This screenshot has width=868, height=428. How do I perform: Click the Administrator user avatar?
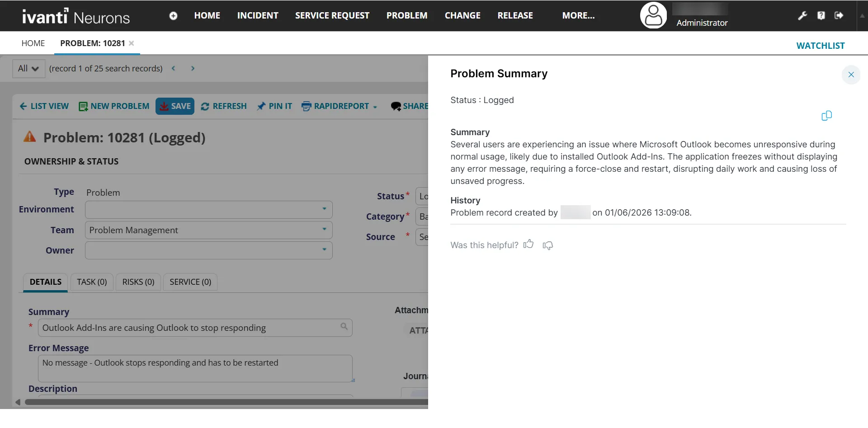653,15
